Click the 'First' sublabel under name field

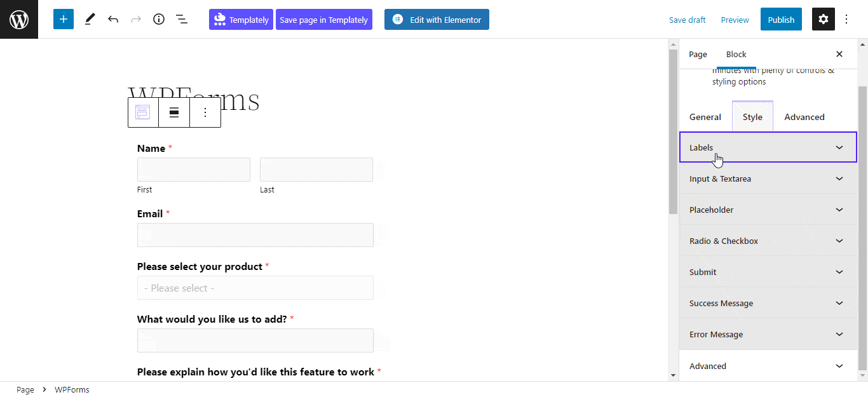(x=145, y=189)
